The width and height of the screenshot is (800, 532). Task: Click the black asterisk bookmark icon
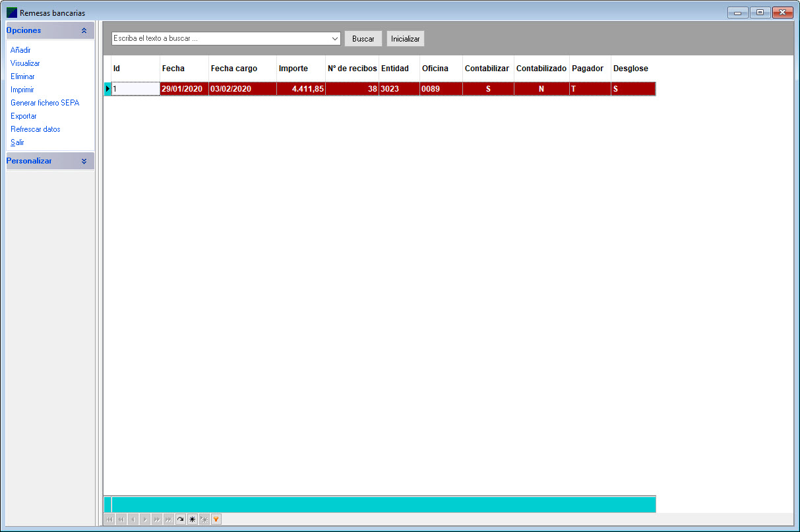tap(192, 519)
